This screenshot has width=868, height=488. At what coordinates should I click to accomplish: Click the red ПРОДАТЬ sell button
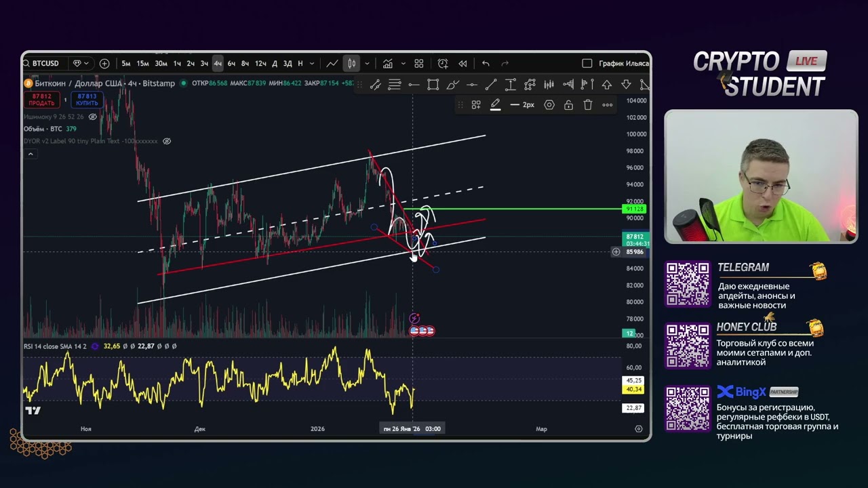point(41,100)
